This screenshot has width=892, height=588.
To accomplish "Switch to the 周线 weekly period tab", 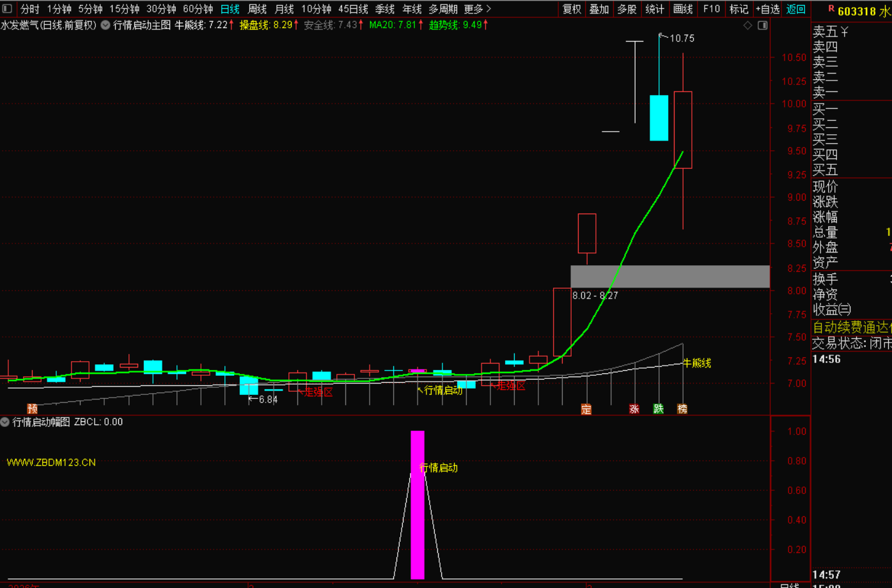I will pyautogui.click(x=257, y=9).
